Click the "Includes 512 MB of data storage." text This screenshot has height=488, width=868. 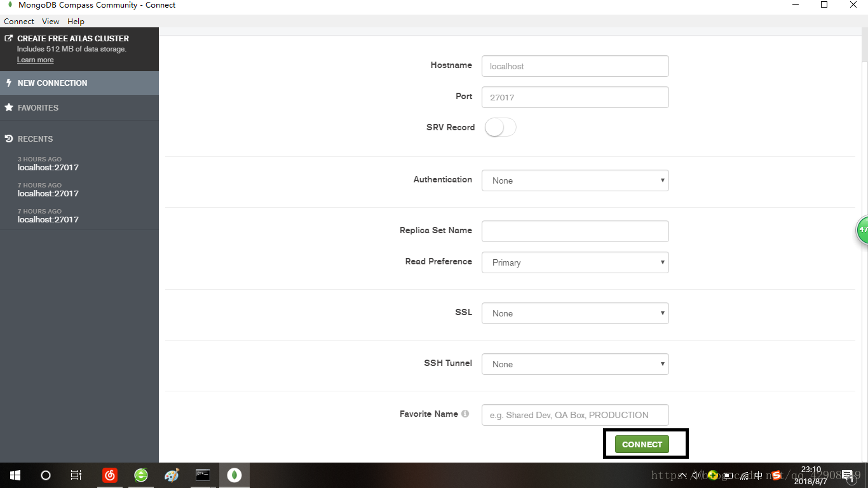point(71,49)
